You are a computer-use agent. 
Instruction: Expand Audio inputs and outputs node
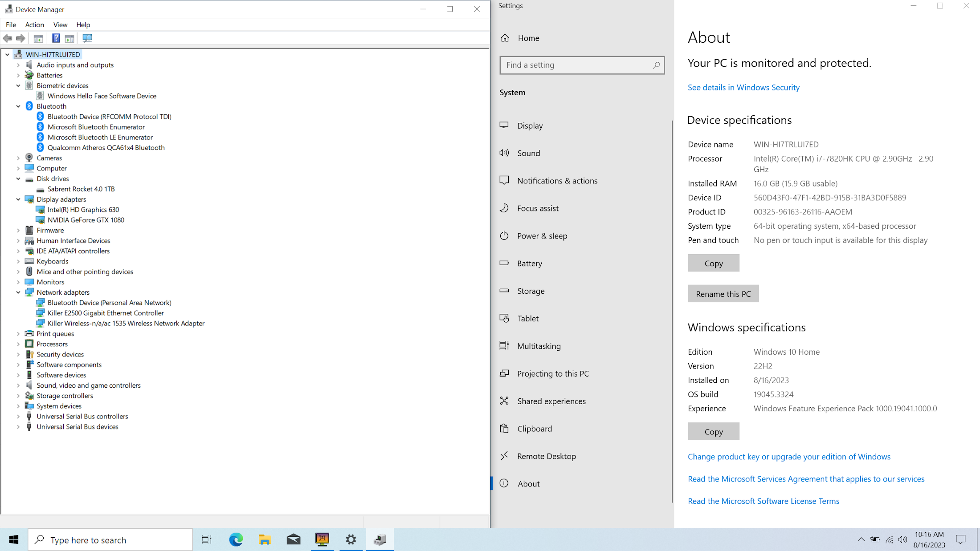tap(18, 65)
